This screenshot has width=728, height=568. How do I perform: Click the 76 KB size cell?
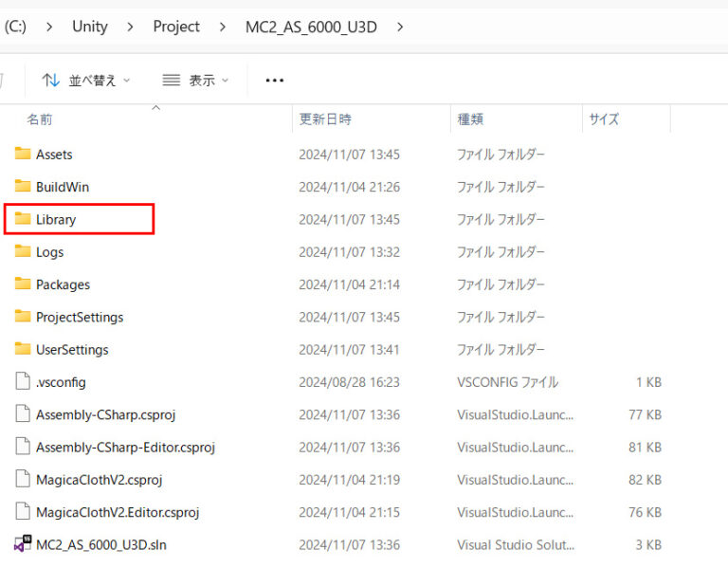(645, 512)
